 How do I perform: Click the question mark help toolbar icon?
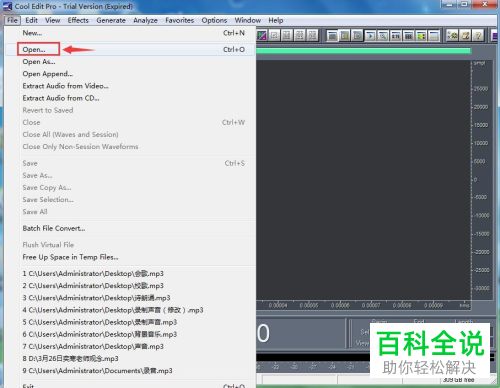click(x=478, y=35)
